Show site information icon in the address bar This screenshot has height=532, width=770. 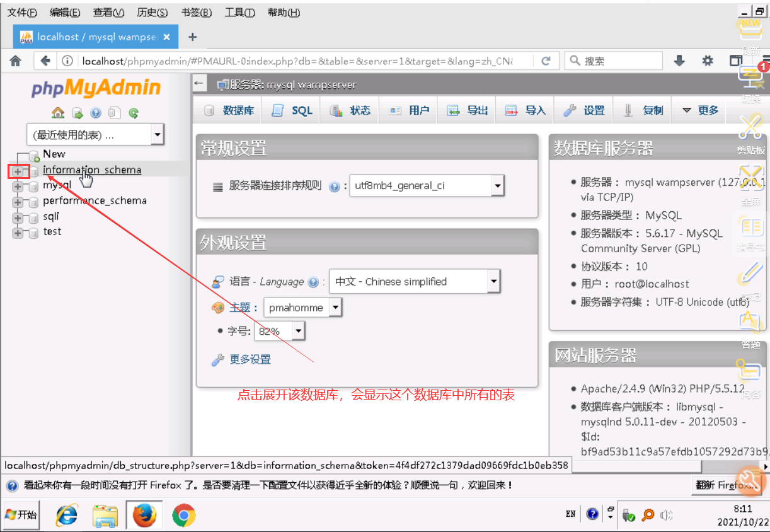click(x=67, y=61)
